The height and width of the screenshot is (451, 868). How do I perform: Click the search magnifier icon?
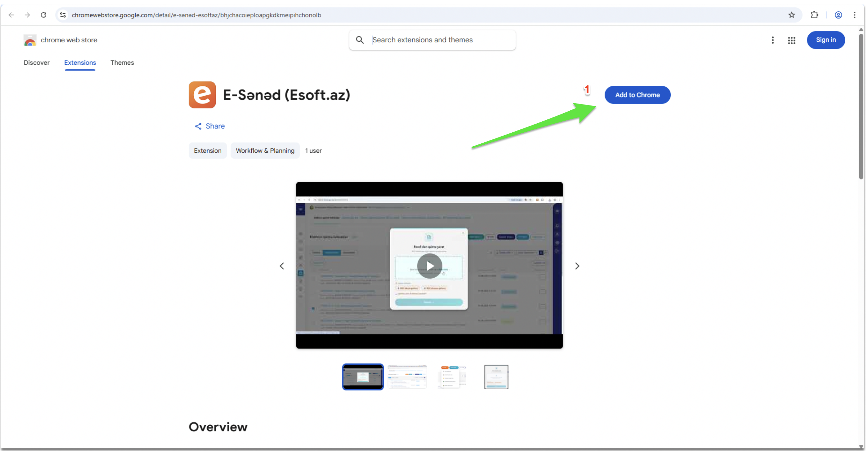(360, 40)
